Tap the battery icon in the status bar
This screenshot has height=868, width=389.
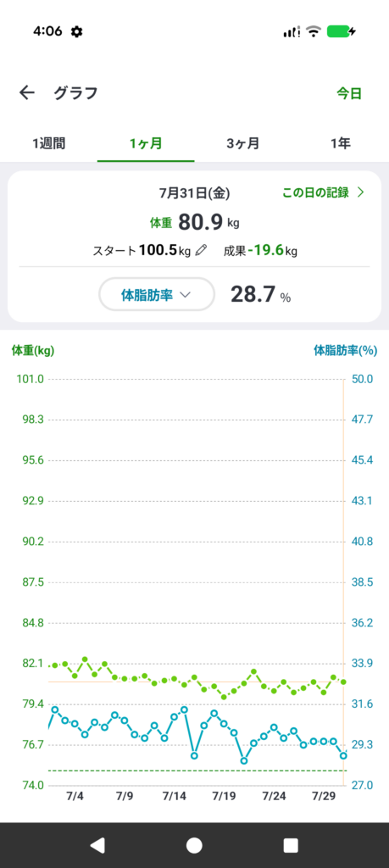[341, 31]
